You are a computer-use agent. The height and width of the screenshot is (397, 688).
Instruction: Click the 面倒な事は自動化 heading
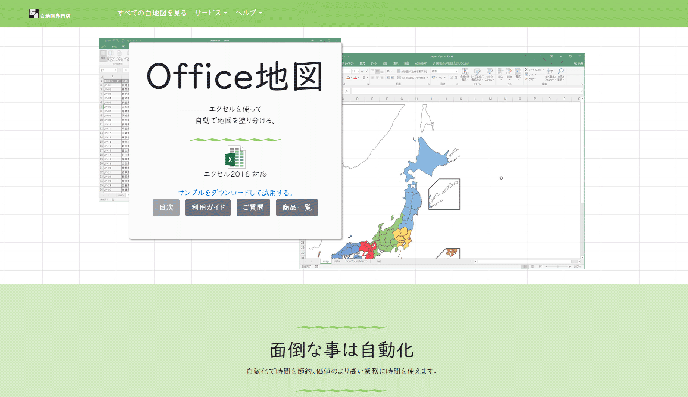[341, 350]
